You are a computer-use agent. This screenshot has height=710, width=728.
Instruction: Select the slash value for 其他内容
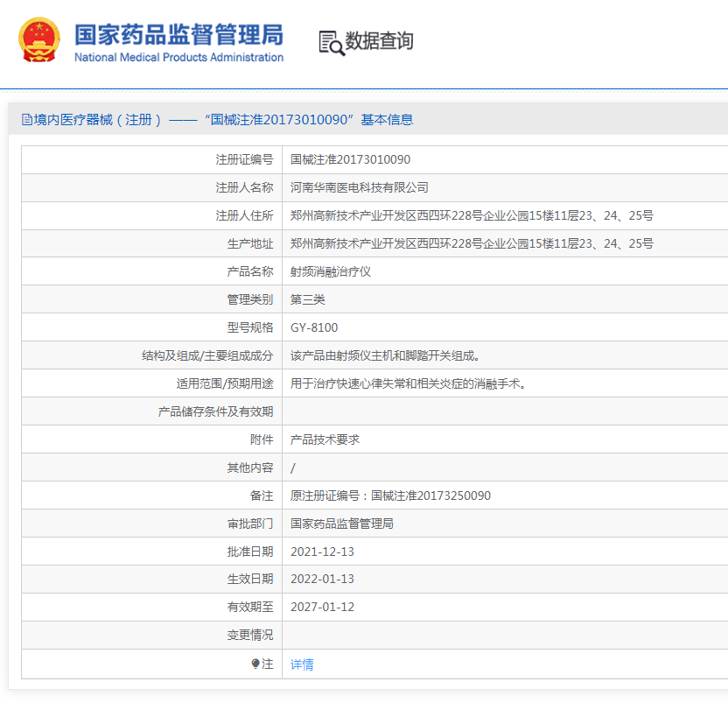tap(293, 468)
